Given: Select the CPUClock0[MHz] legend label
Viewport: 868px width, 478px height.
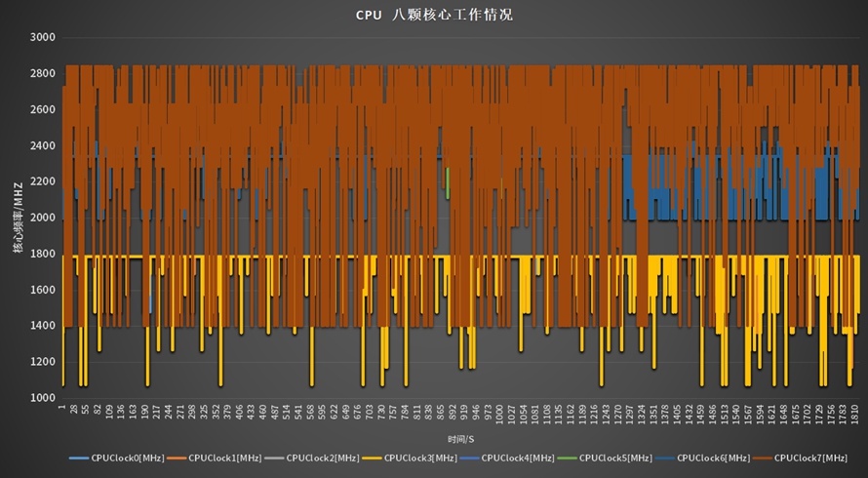Looking at the screenshot, I should tap(128, 458).
